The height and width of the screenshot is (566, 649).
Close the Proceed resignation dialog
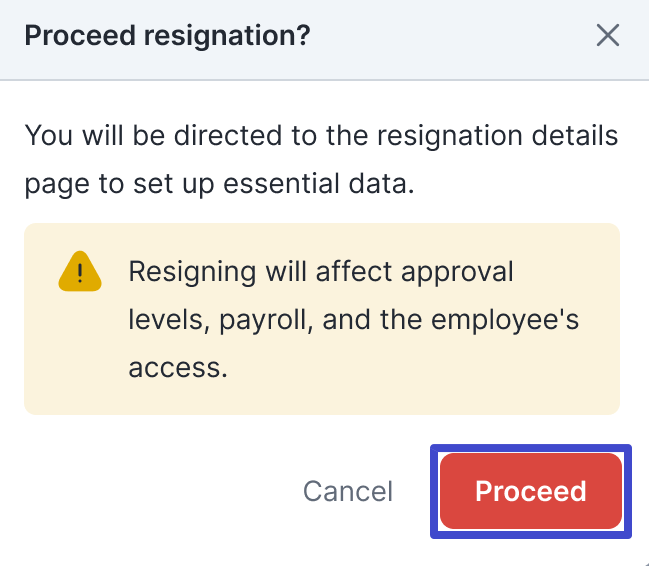(x=607, y=36)
